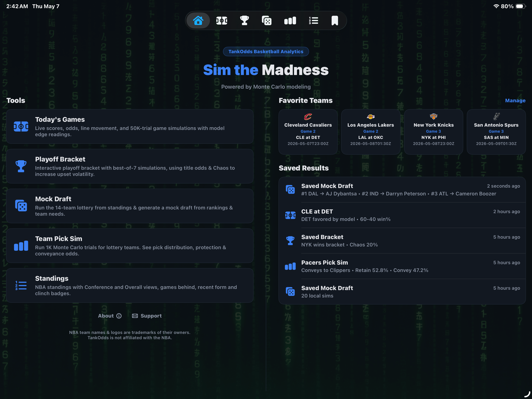
Task: Open Saved Mock Draft from 2 seconds ago
Action: point(402,190)
